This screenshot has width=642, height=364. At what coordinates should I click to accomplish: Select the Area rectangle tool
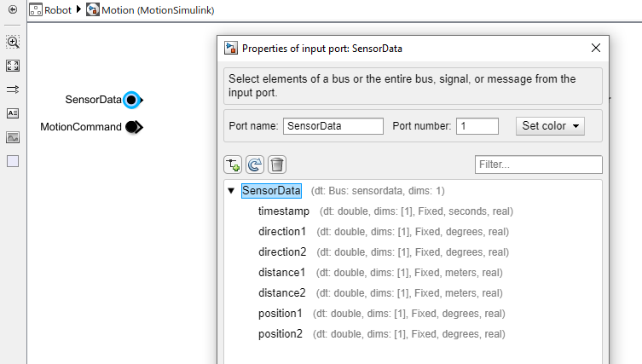point(13,161)
